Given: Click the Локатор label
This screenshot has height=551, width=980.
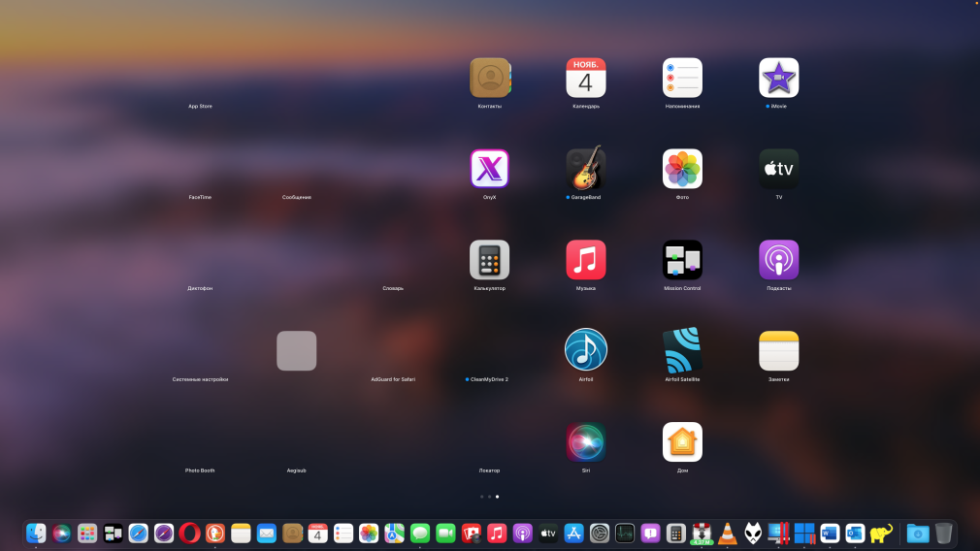Looking at the screenshot, I should click(489, 470).
